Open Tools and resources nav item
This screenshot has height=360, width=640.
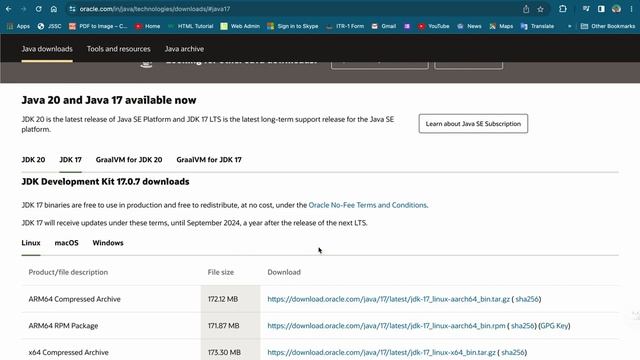pyautogui.click(x=118, y=49)
